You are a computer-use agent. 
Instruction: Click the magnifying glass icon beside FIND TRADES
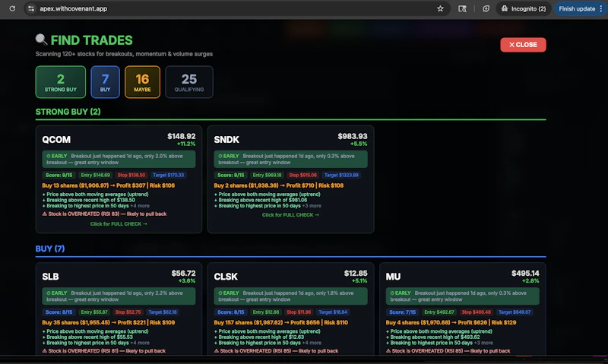[41, 40]
